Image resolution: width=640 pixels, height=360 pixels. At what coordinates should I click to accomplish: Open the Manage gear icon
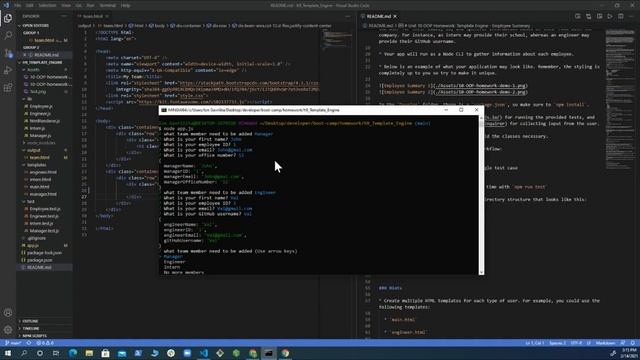click(8, 329)
